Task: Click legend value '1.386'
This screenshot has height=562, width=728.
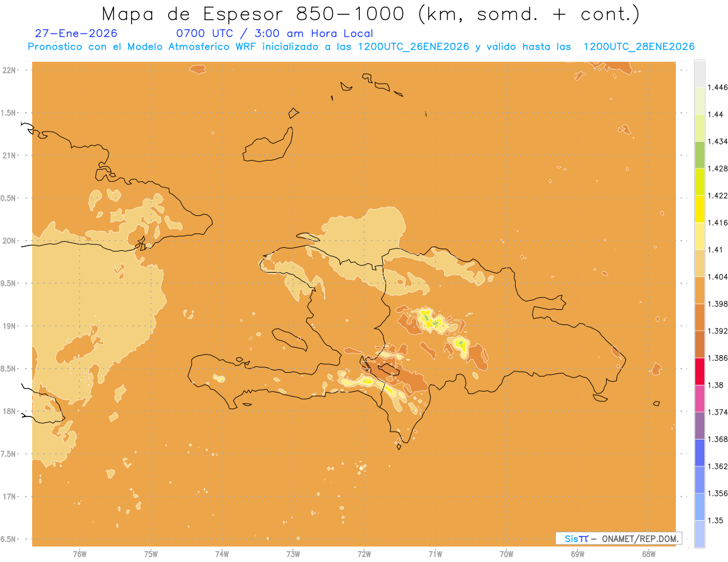Action: coord(718,358)
